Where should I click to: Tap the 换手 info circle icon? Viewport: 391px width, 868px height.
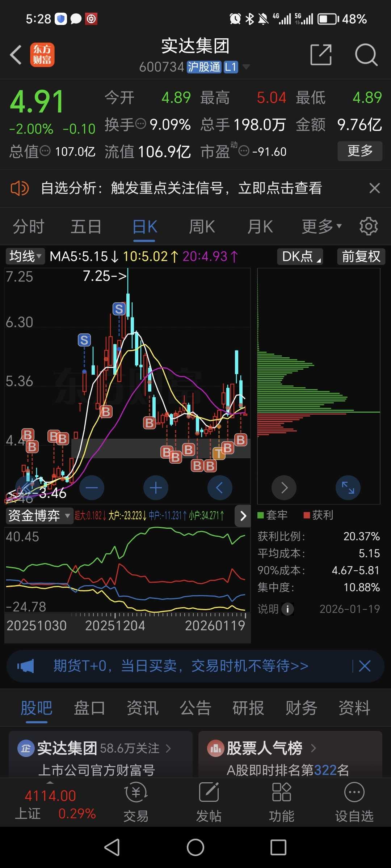coord(140,124)
